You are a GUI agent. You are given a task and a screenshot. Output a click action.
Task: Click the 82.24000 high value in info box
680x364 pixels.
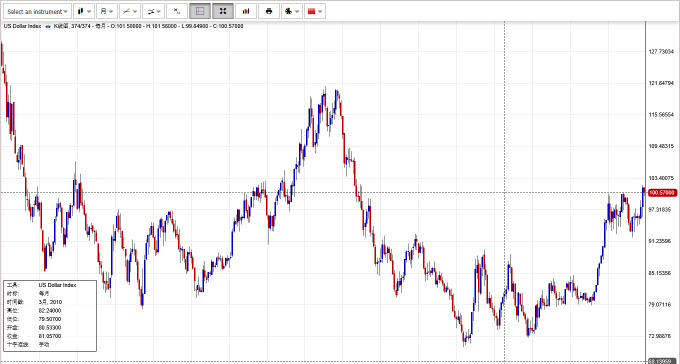(50, 311)
